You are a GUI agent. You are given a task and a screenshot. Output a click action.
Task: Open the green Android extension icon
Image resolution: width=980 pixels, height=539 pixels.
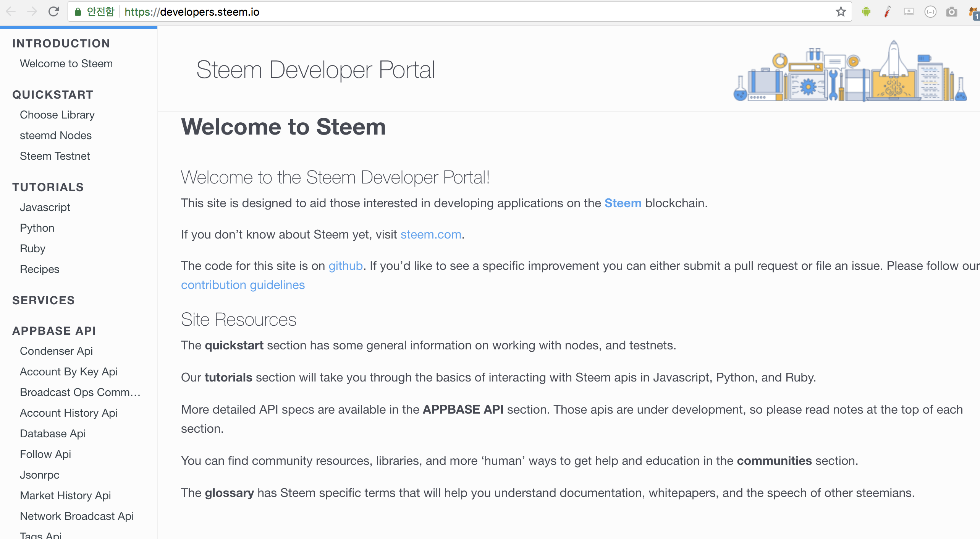point(866,12)
